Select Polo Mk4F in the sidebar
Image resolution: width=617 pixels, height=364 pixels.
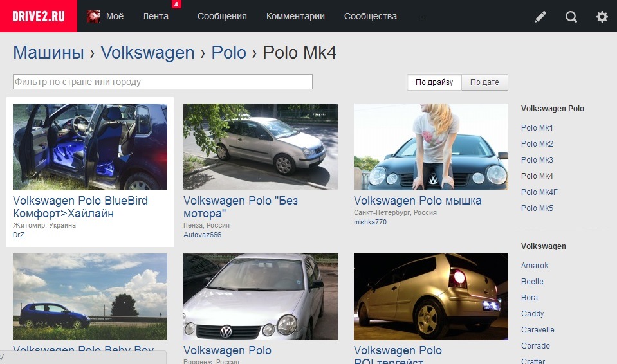point(539,192)
